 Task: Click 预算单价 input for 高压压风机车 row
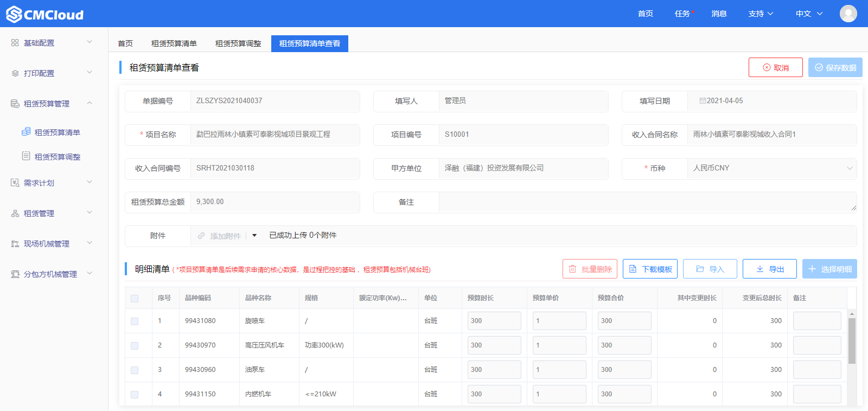(559, 345)
